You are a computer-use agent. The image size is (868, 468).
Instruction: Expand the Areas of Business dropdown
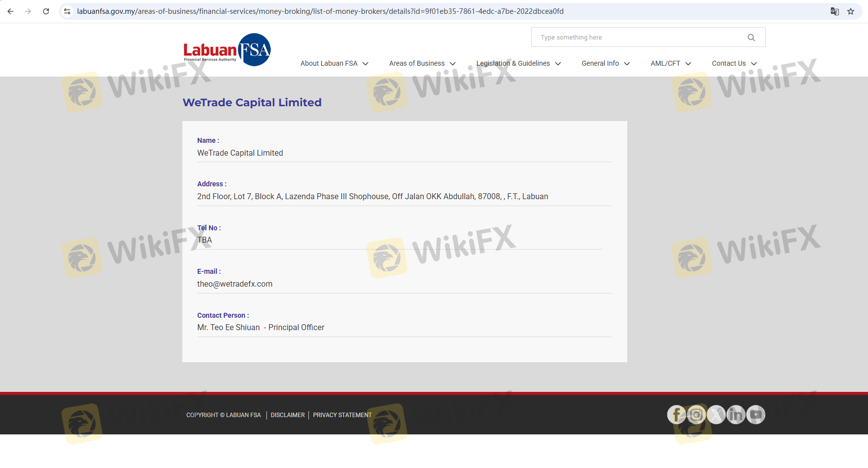(422, 64)
